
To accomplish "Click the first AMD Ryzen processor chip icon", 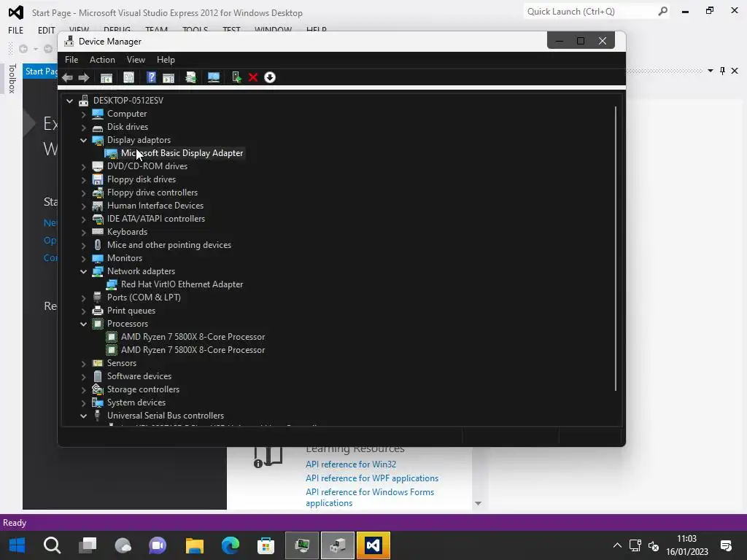I will 112,337.
